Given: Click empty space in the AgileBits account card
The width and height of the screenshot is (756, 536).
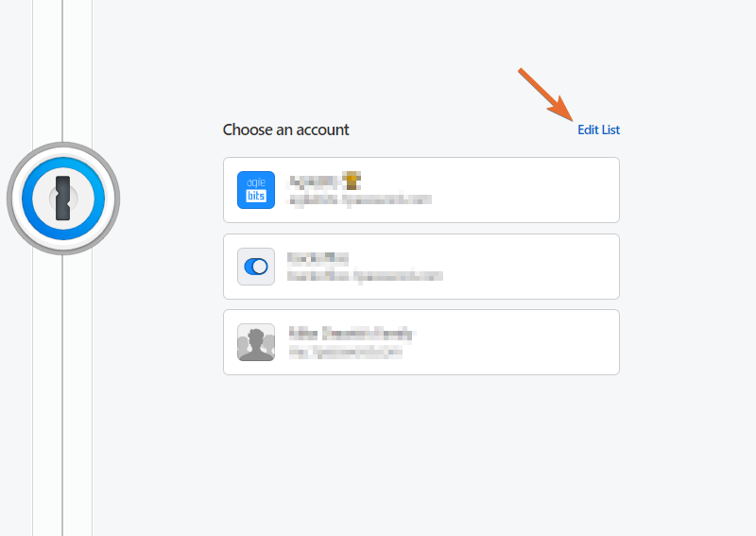Looking at the screenshot, I should pyautogui.click(x=529, y=190).
